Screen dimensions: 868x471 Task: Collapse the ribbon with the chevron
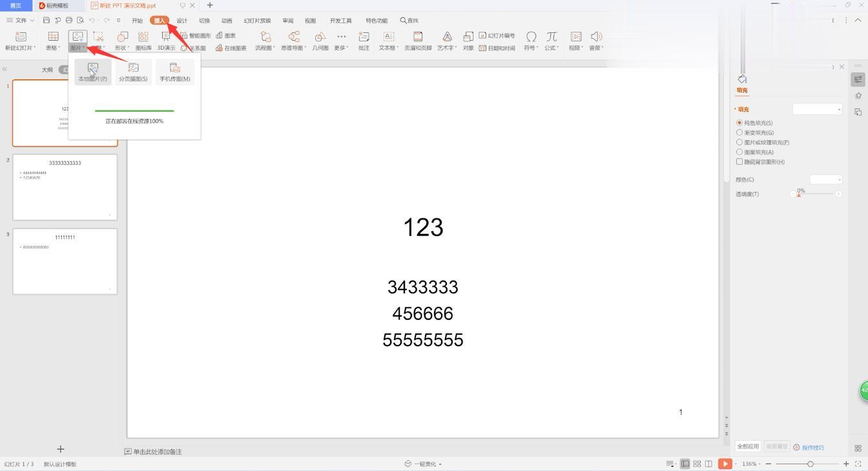click(858, 20)
